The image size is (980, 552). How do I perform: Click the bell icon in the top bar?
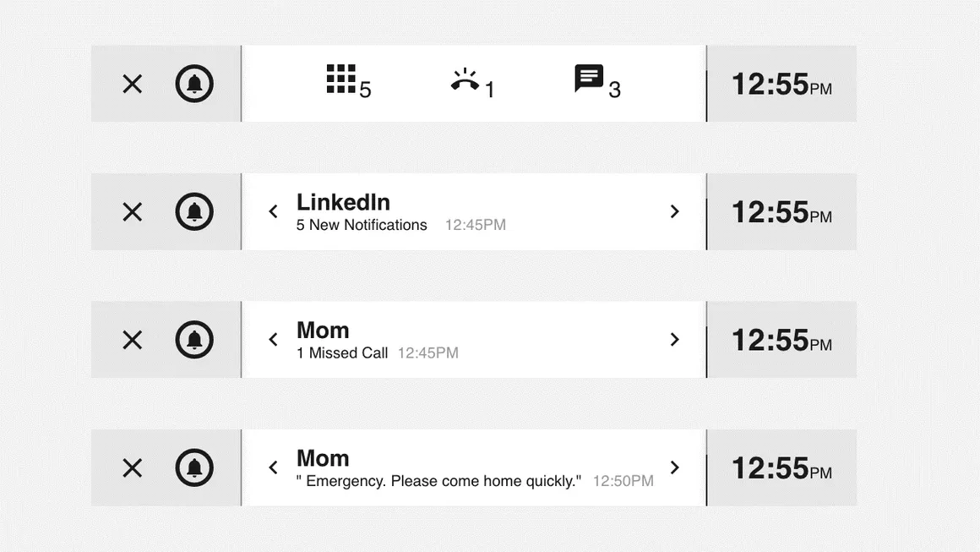(194, 84)
